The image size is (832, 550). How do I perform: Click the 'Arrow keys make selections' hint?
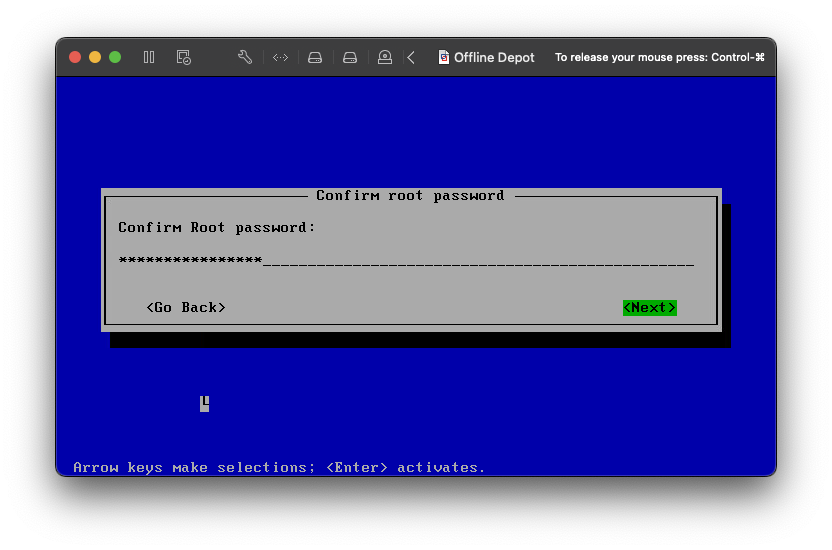coord(279,467)
